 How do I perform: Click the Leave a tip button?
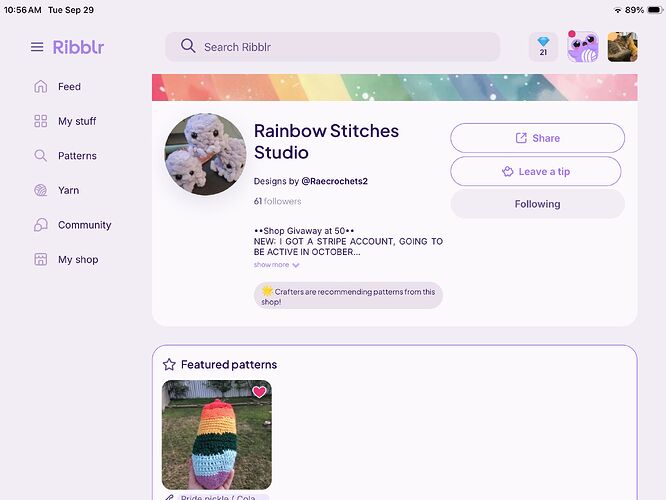(536, 171)
